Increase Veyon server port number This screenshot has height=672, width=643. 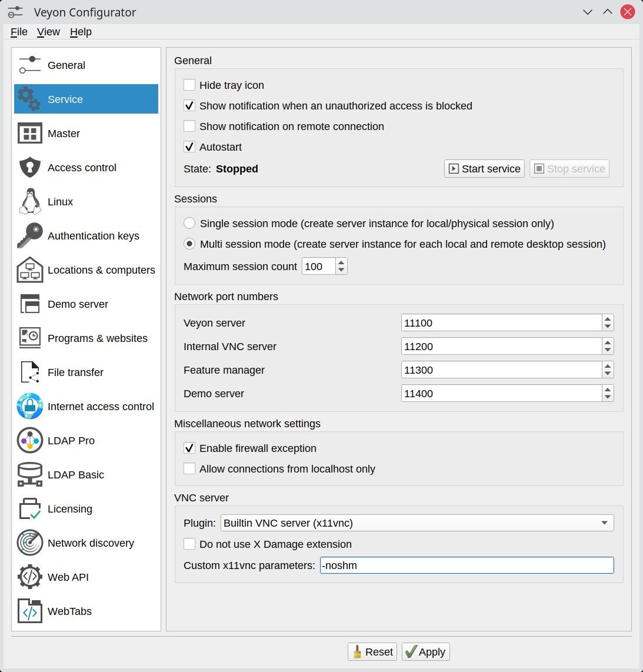(608, 319)
